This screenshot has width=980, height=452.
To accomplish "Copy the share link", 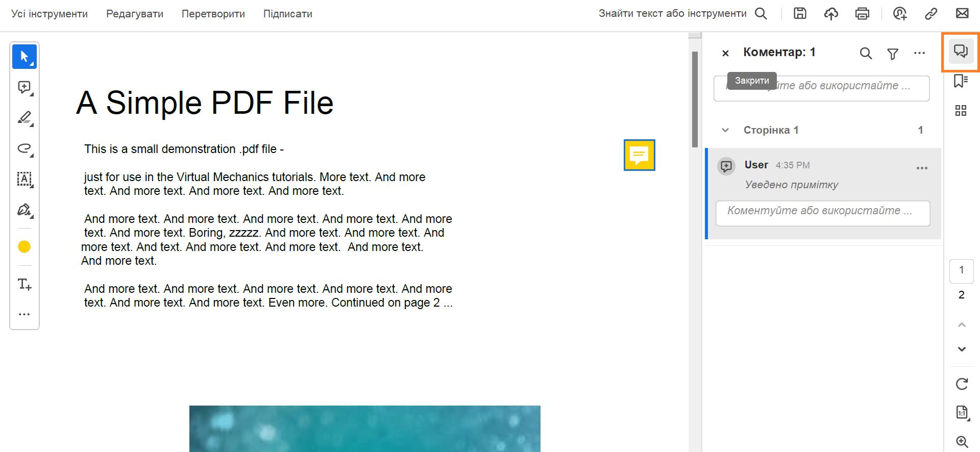I will coord(931,14).
